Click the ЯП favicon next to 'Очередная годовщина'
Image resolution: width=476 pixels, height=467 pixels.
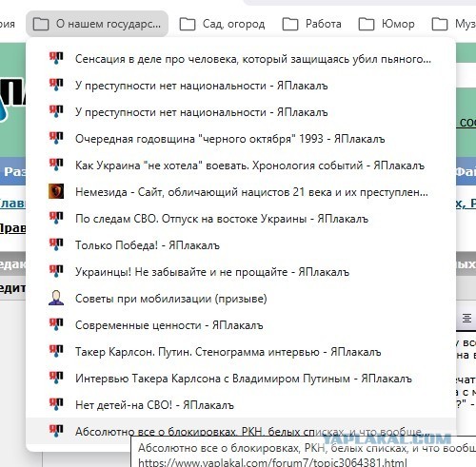pyautogui.click(x=56, y=138)
